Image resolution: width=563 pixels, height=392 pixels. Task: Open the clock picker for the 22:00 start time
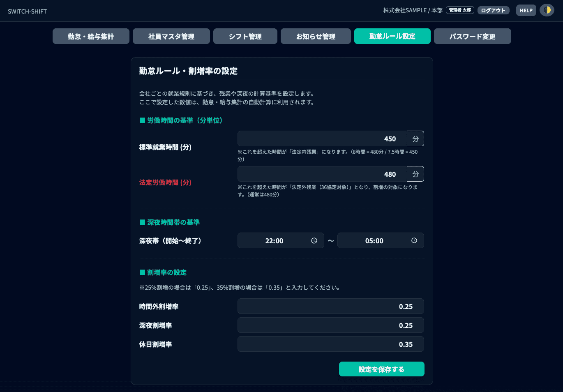pos(315,240)
